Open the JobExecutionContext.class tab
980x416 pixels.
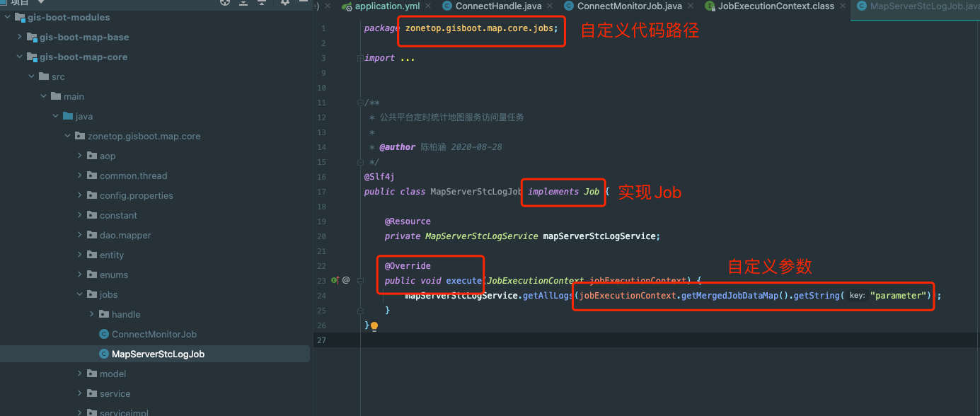click(776, 6)
